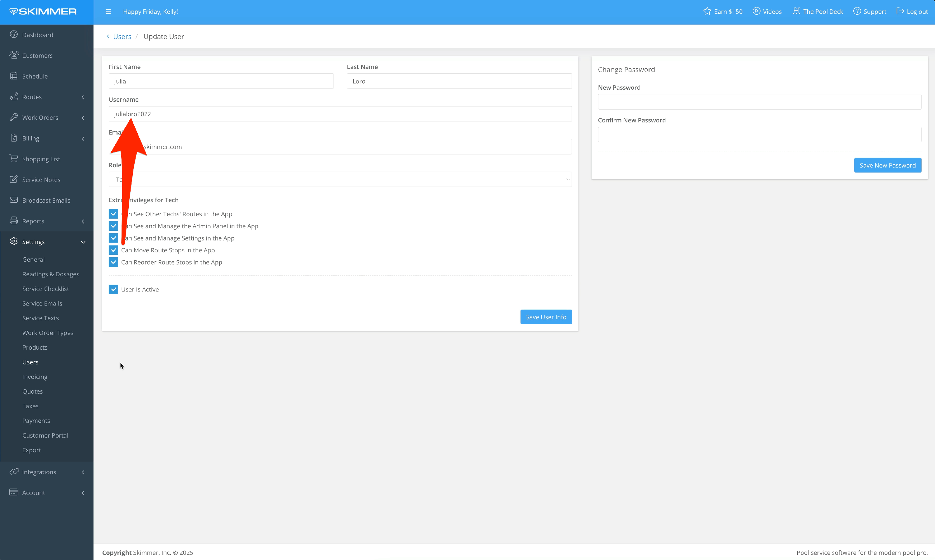The height and width of the screenshot is (560, 935).
Task: Uncheck the User Is Active checkbox
Action: (x=113, y=289)
